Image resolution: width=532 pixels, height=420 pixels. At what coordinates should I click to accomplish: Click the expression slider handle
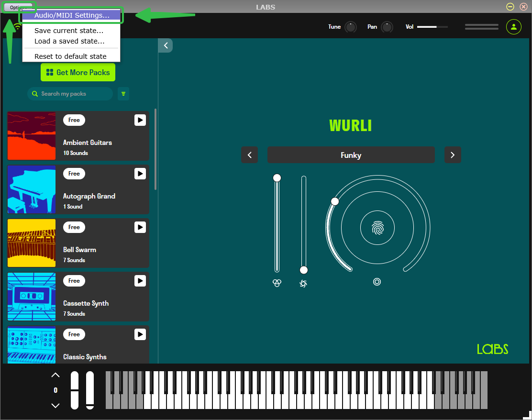[277, 178]
